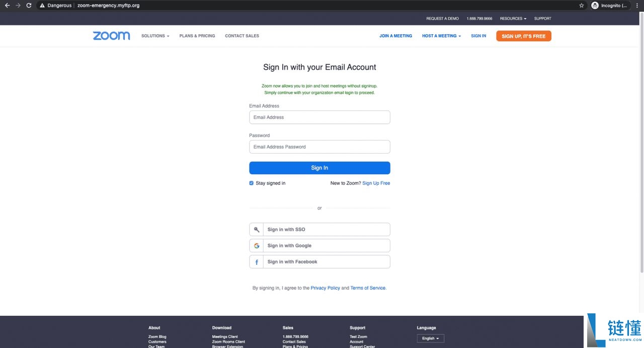Click the browser back arrow

click(x=7, y=6)
